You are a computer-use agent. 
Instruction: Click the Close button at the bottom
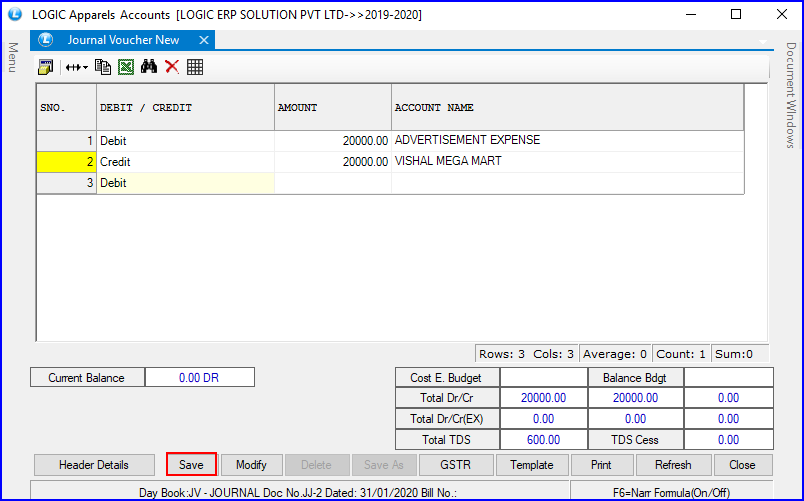[x=742, y=465]
